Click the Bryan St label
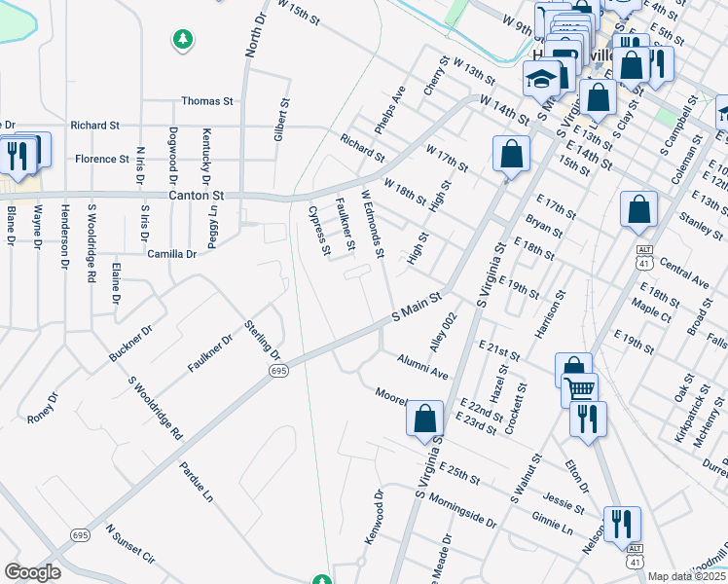Viewport: 728px width, 584px height. [544, 226]
